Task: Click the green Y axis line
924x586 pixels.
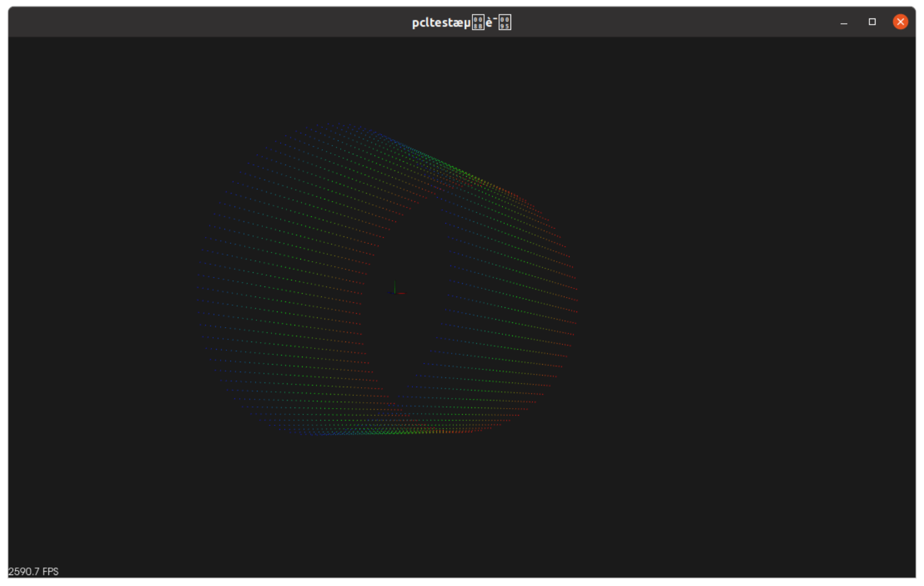Action: click(395, 286)
